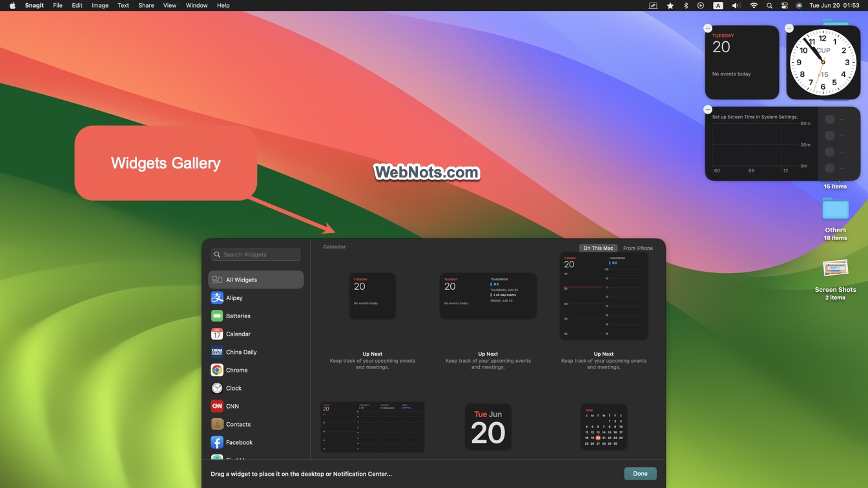Open the Apple menu
This screenshot has height=488, width=868.
(x=12, y=5)
